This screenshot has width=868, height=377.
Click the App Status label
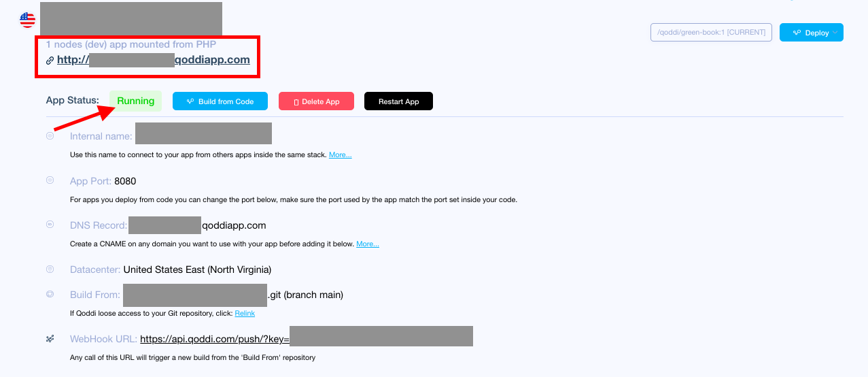(73, 100)
